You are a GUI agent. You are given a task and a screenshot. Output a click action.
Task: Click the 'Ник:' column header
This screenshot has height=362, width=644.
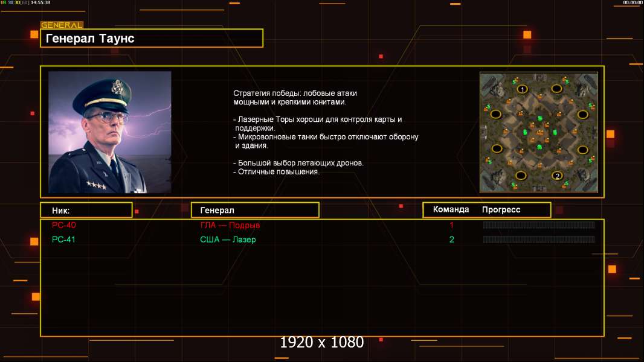tap(86, 211)
